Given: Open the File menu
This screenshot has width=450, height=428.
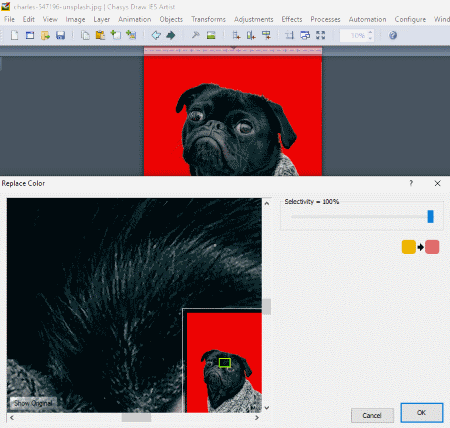Looking at the screenshot, I should click(x=9, y=19).
